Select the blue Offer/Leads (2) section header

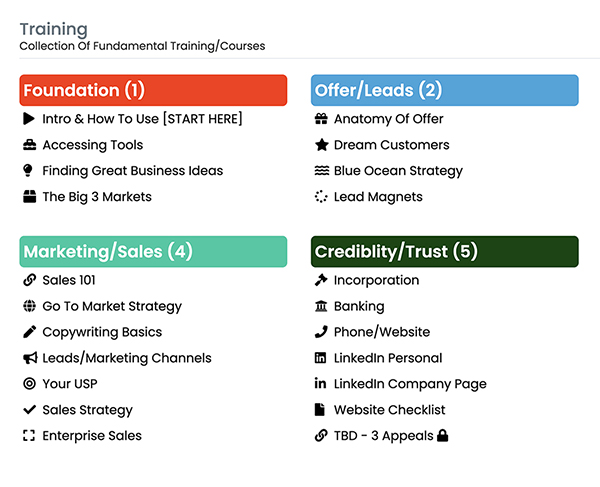(x=444, y=90)
